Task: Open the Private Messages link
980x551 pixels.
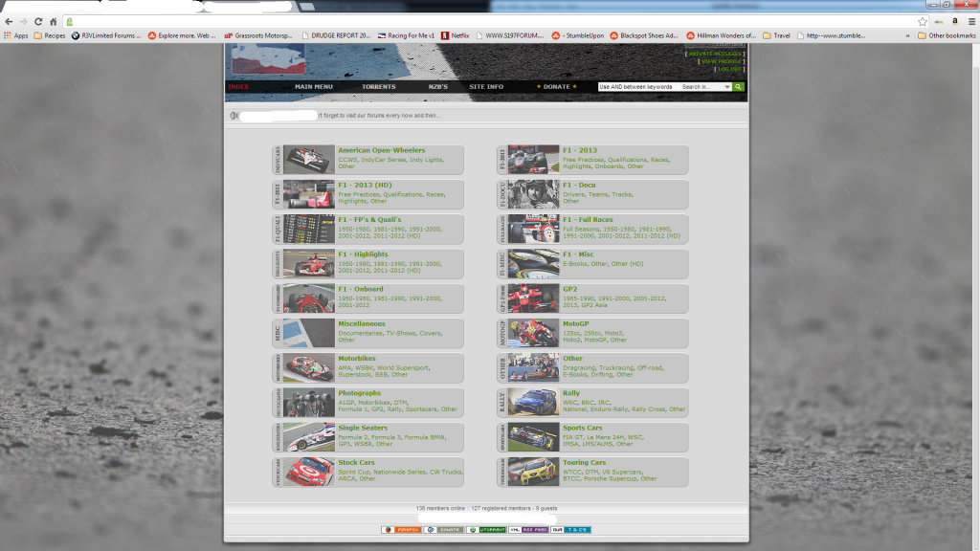Action: click(716, 54)
